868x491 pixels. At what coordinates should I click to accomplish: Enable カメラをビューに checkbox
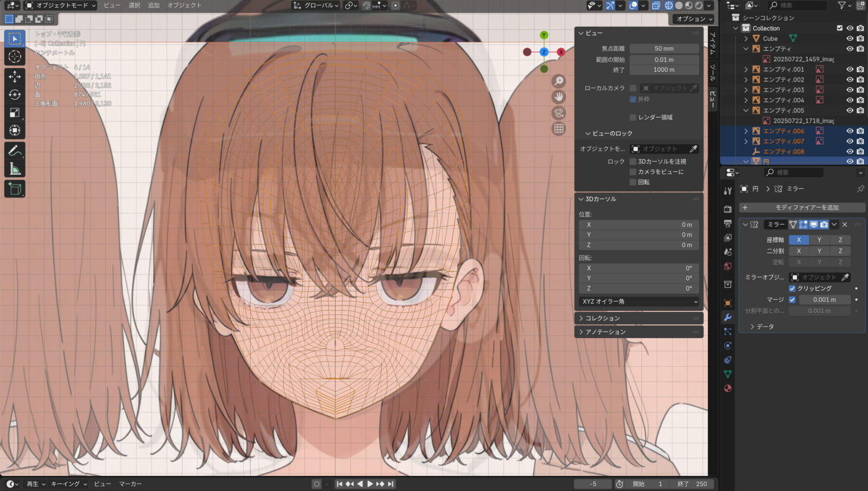tap(633, 171)
